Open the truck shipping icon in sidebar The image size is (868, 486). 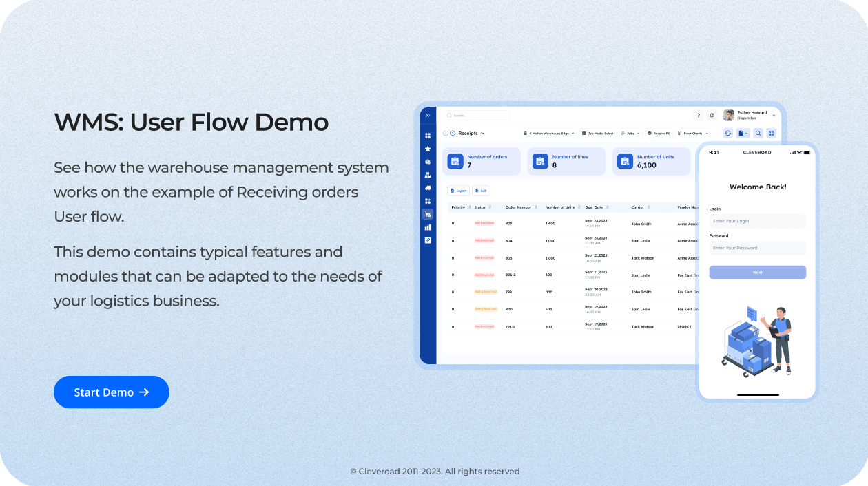[428, 188]
